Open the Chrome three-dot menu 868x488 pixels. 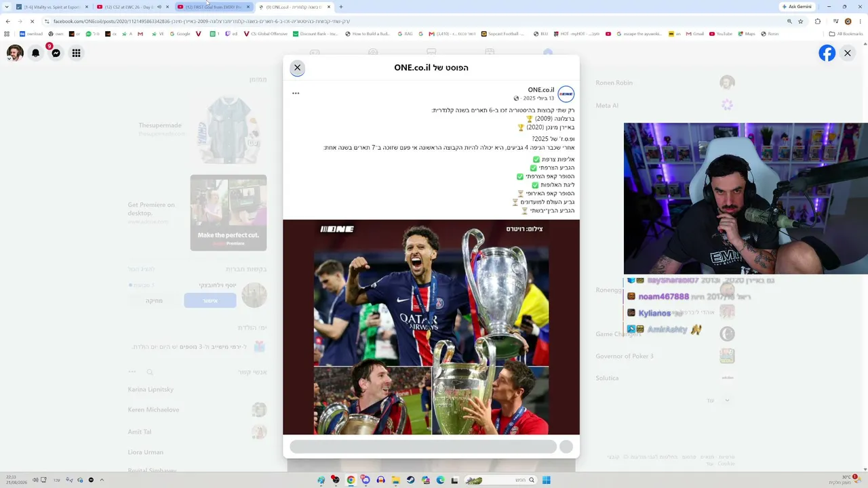point(861,21)
